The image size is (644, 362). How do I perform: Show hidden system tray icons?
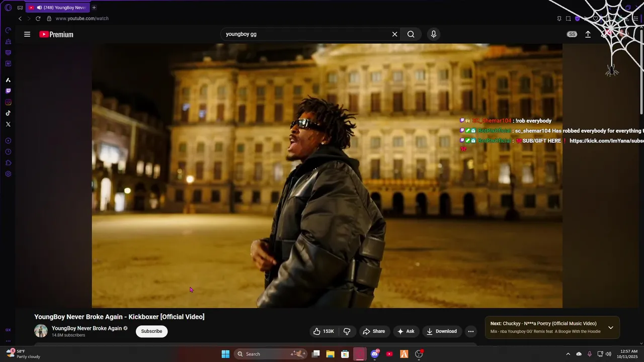click(568, 354)
